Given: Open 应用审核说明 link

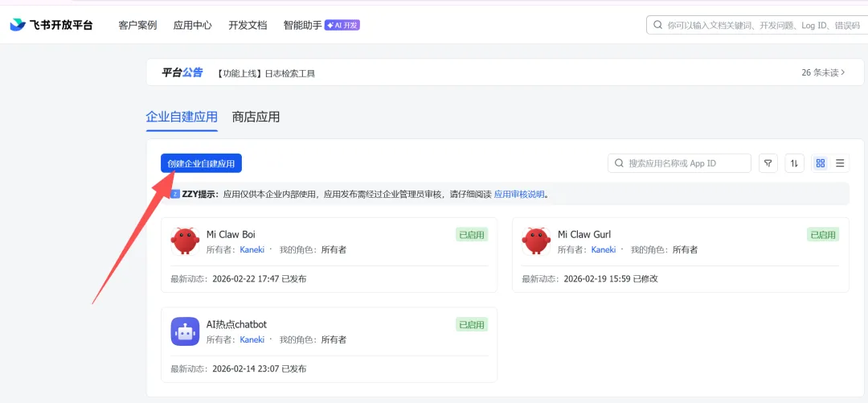Looking at the screenshot, I should pyautogui.click(x=519, y=195).
